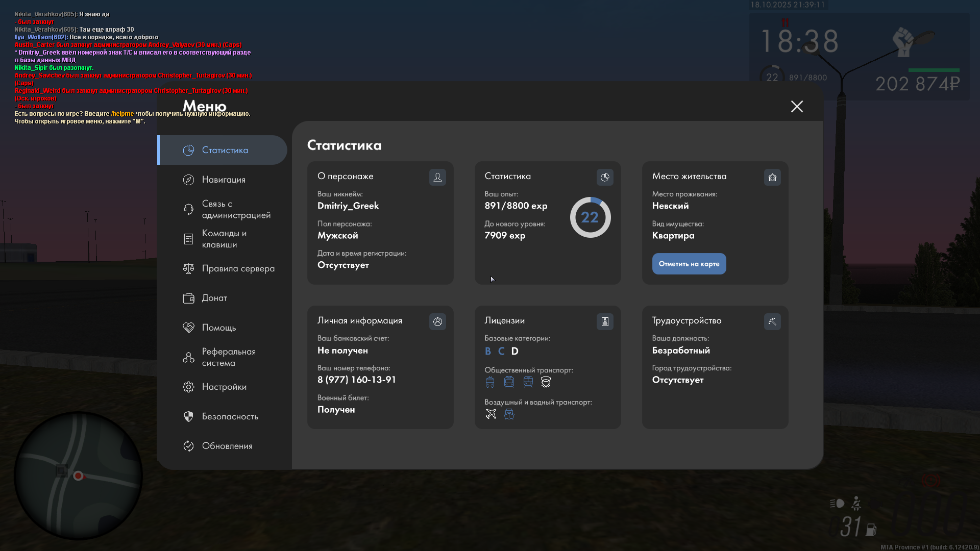Click the pickaxe icon in Трудоустройство card

[772, 321]
